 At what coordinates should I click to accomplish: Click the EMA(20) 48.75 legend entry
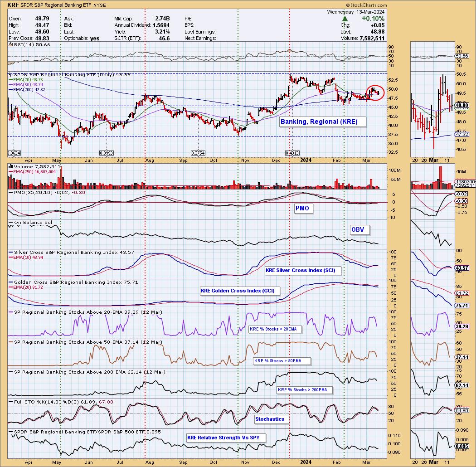pos(26,79)
